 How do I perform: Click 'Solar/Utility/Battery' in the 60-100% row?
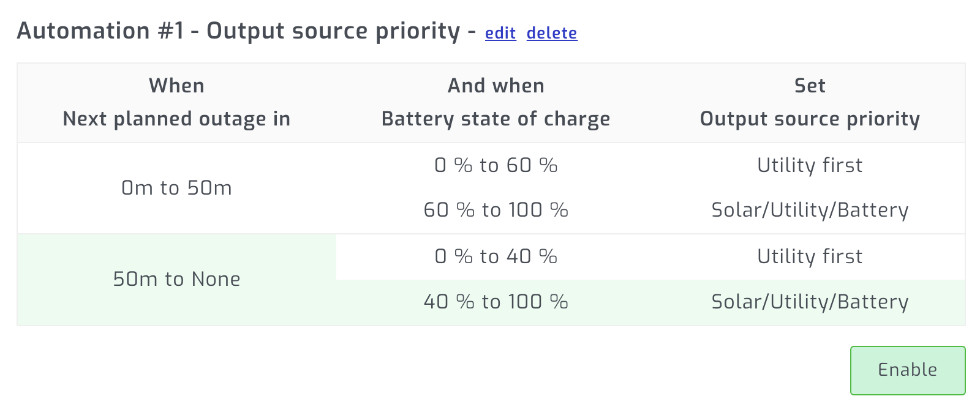tap(810, 211)
